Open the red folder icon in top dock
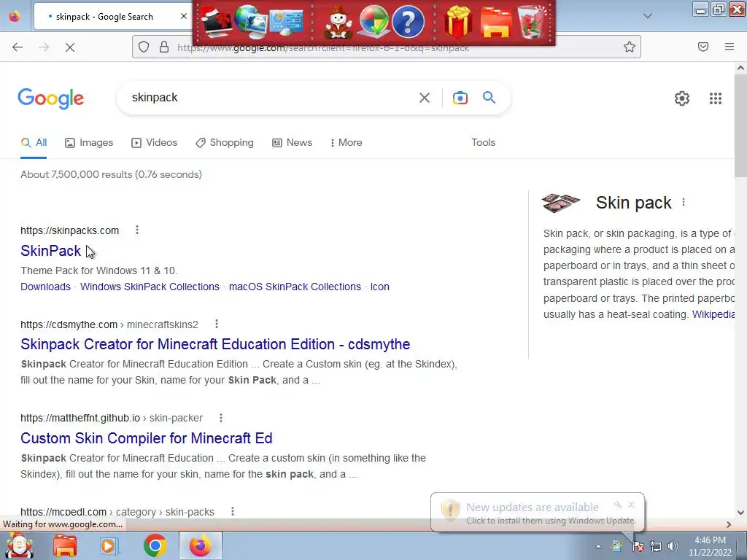Screen dimensions: 747x560 pos(496,23)
